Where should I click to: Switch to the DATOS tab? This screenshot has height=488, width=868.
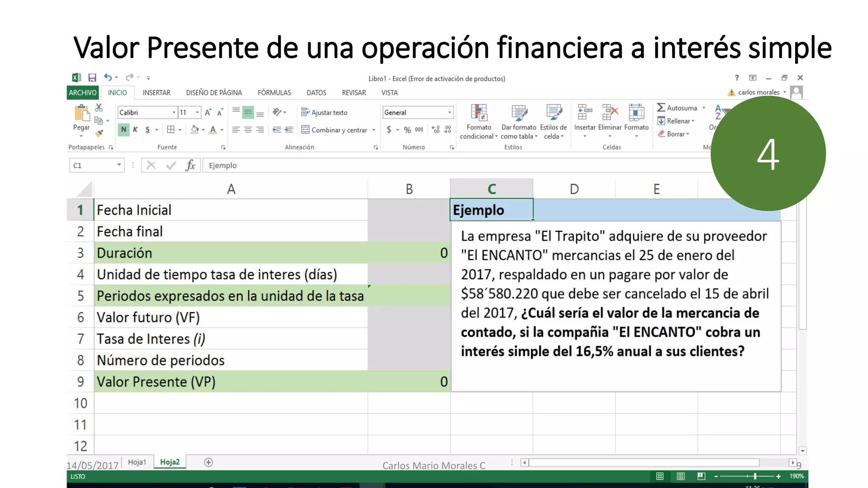click(x=317, y=93)
